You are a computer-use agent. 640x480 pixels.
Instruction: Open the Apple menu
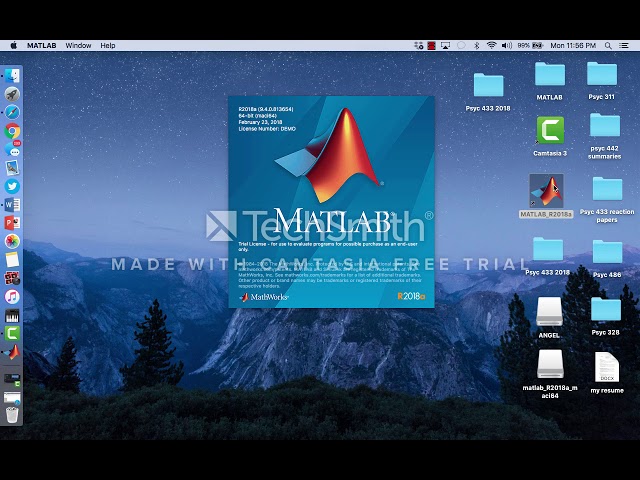tap(13, 45)
